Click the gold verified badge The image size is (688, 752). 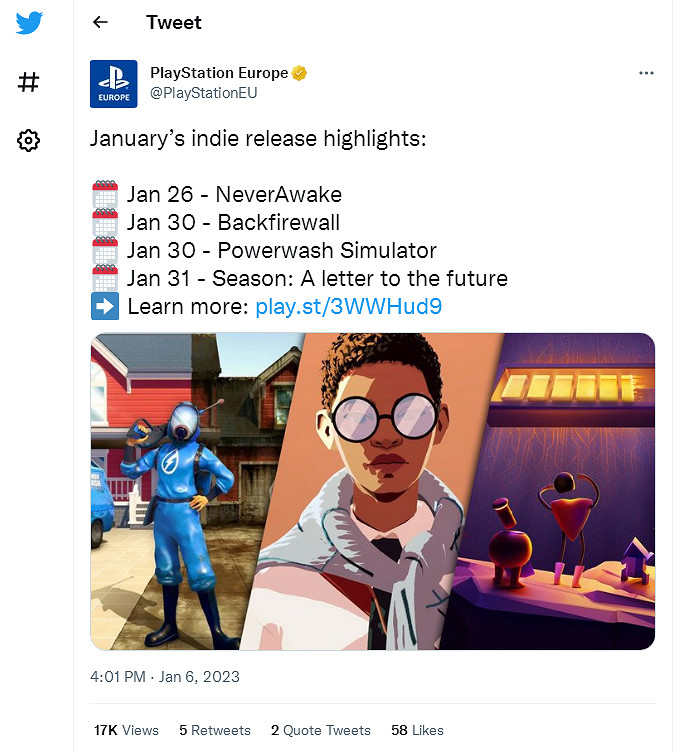tap(299, 73)
